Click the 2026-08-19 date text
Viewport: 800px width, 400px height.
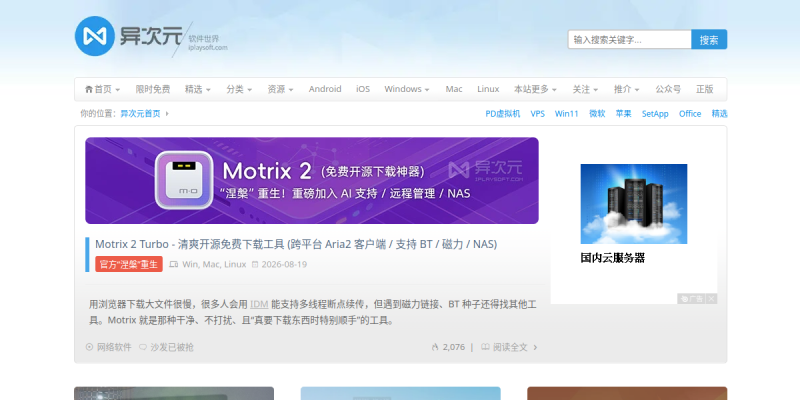coord(284,264)
